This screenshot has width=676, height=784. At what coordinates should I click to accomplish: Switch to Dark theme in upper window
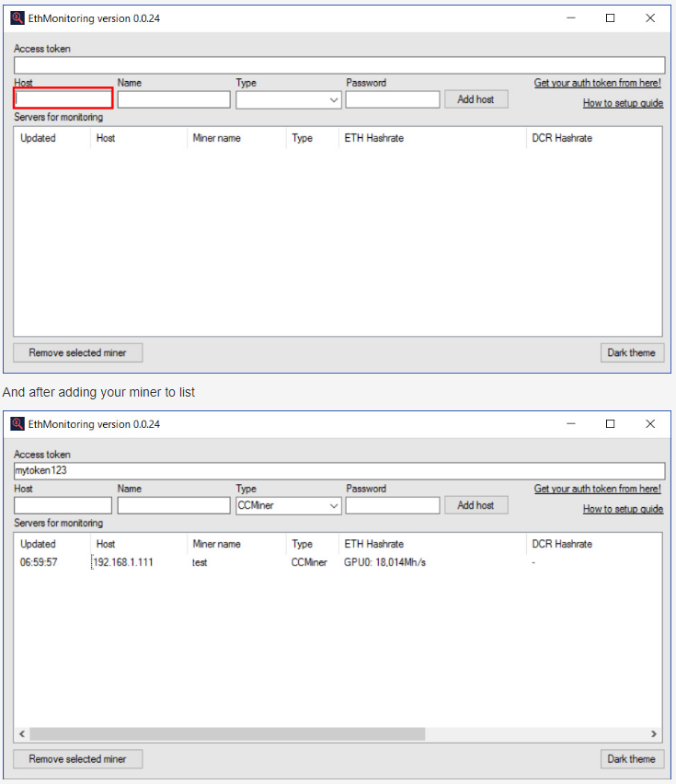pos(632,352)
